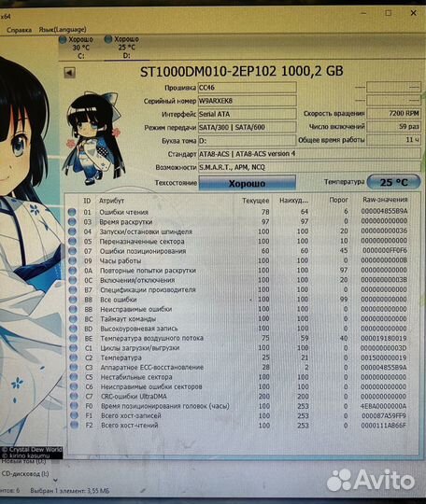Image resolution: width=426 pixels, height=504 pixels.
Task: Click the Текущее column header
Action: tap(255, 201)
